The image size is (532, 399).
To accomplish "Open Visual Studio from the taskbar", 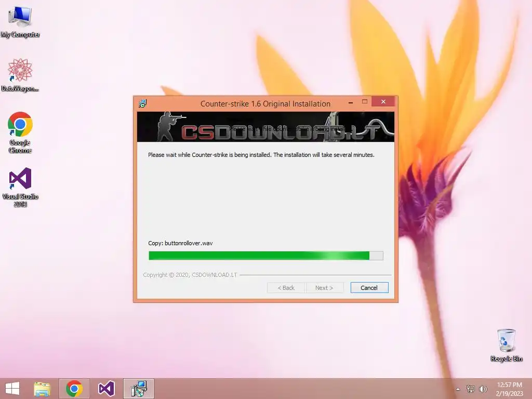I will click(x=107, y=389).
